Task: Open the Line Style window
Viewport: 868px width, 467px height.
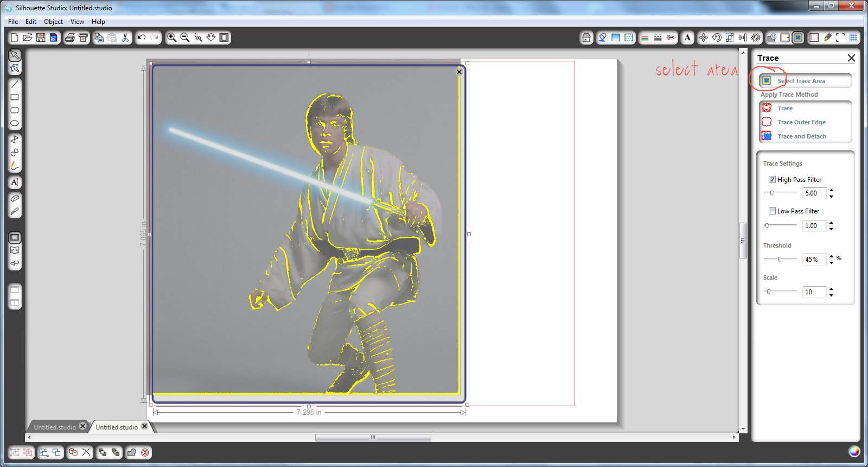Action: coord(658,37)
